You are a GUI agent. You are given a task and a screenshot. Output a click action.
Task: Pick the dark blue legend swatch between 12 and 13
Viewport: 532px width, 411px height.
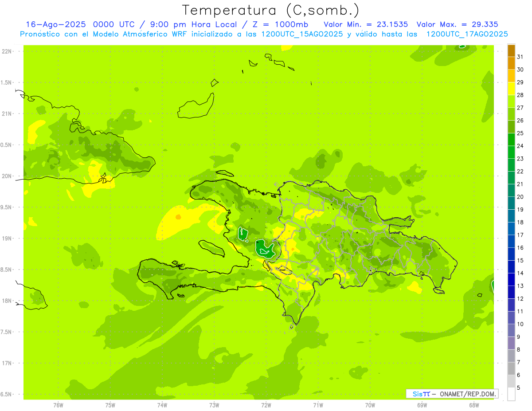click(x=511, y=292)
